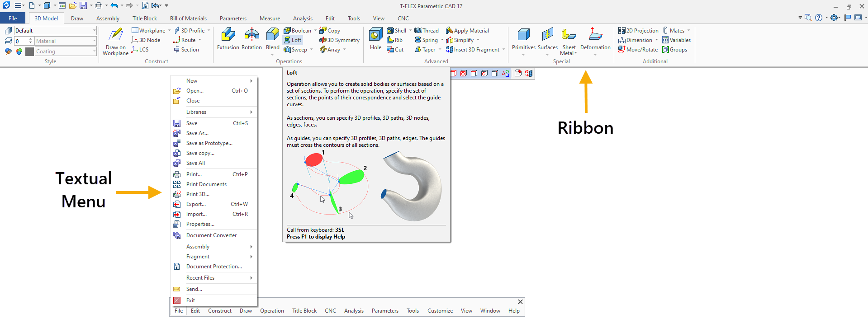Click the gray color swatch in Style

pos(30,51)
